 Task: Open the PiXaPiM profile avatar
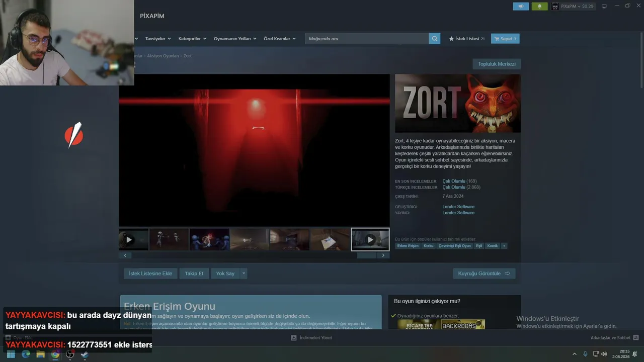point(555,7)
